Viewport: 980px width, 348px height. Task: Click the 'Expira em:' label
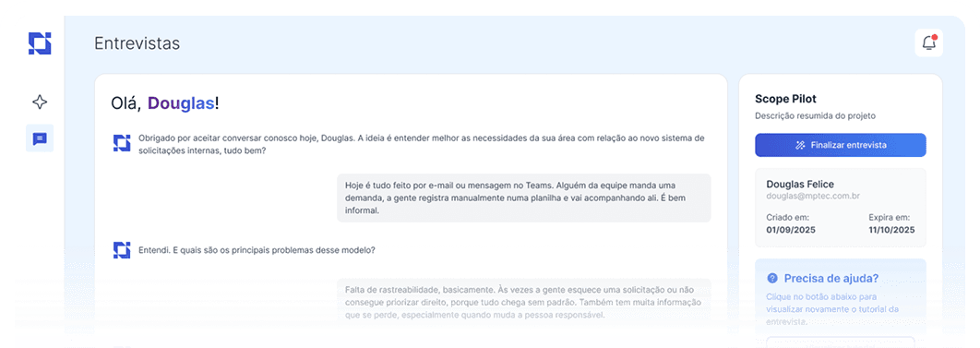click(x=890, y=218)
